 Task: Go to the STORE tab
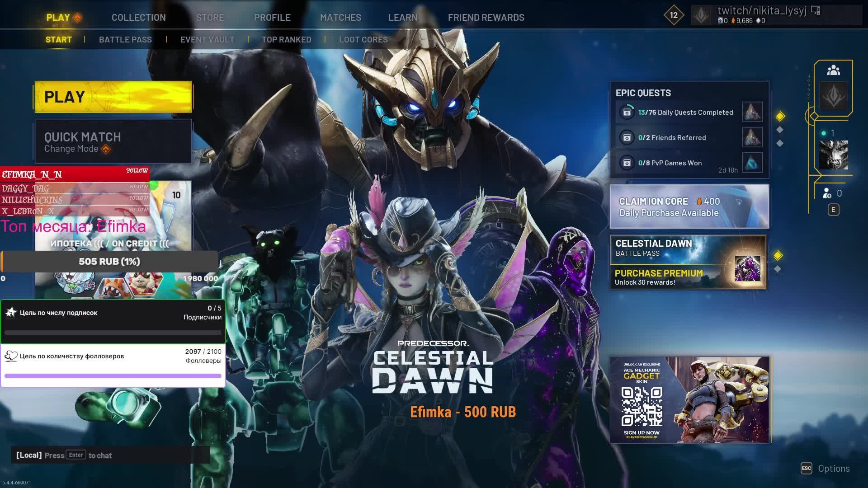(x=210, y=18)
